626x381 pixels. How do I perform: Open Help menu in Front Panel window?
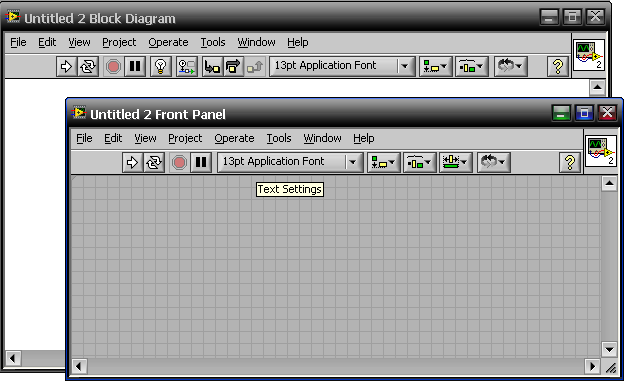363,138
